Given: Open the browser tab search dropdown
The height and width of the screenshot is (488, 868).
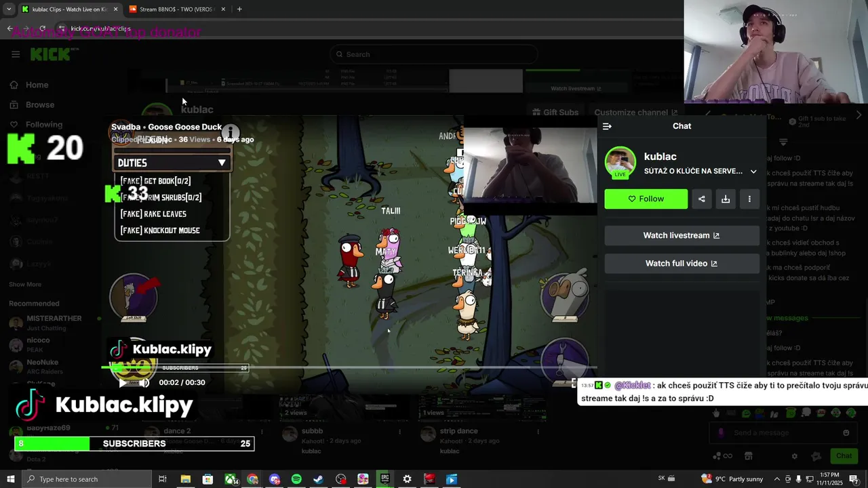Looking at the screenshot, I should tap(9, 9).
